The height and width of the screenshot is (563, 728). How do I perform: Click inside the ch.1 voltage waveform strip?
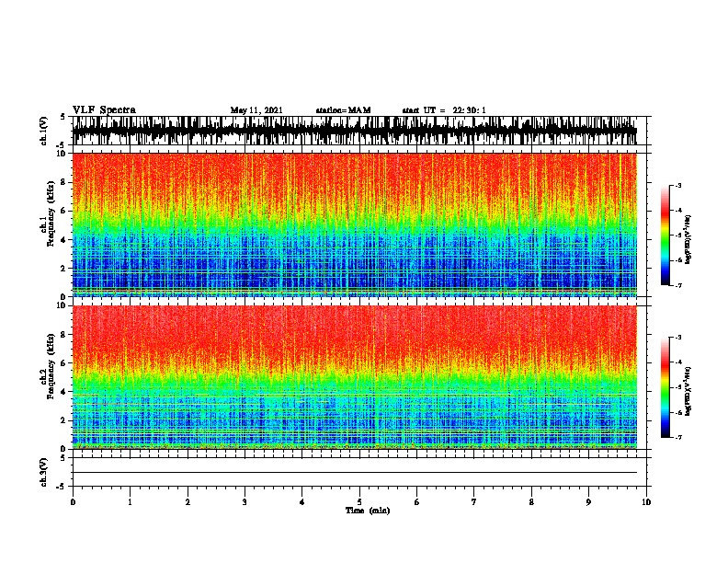pos(355,131)
